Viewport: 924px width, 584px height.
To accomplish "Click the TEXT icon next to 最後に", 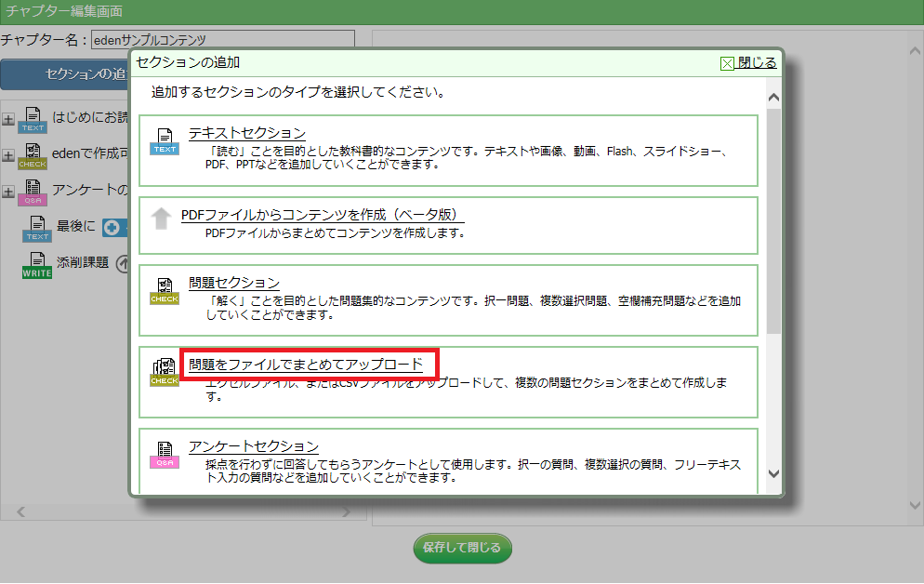I will [x=37, y=229].
